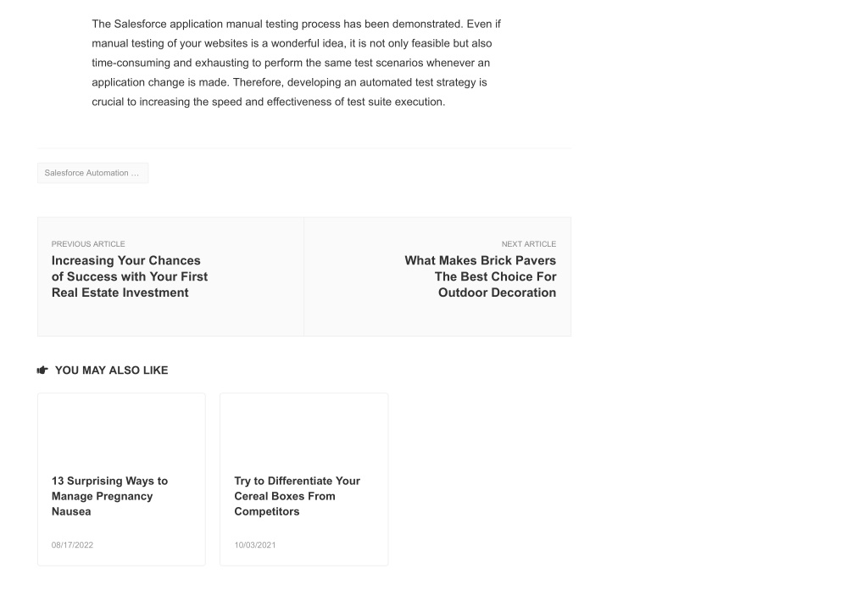Open Try to Differentiate Your Cereal Boxes post

click(298, 496)
